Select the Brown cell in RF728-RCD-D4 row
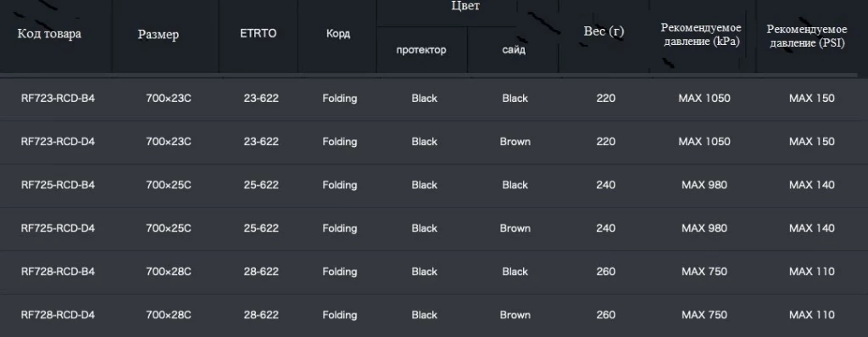The width and height of the screenshot is (868, 337). point(515,315)
